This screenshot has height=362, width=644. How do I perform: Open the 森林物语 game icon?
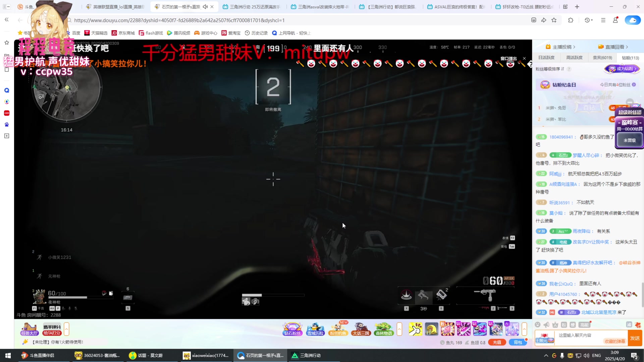(384, 329)
